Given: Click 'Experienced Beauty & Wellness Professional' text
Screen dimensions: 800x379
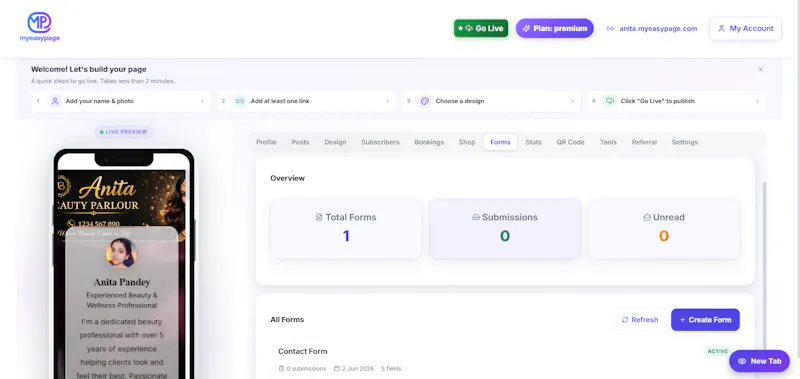Looking at the screenshot, I should (122, 300).
